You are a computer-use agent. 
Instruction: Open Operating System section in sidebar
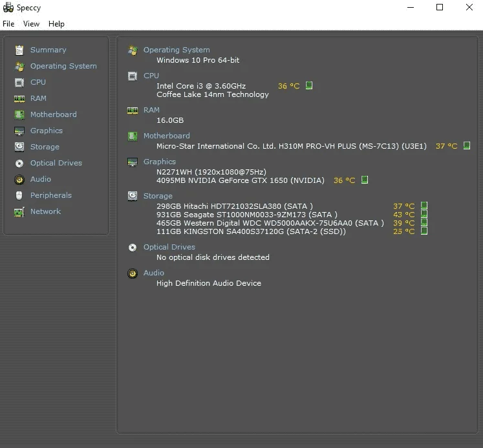pos(63,66)
